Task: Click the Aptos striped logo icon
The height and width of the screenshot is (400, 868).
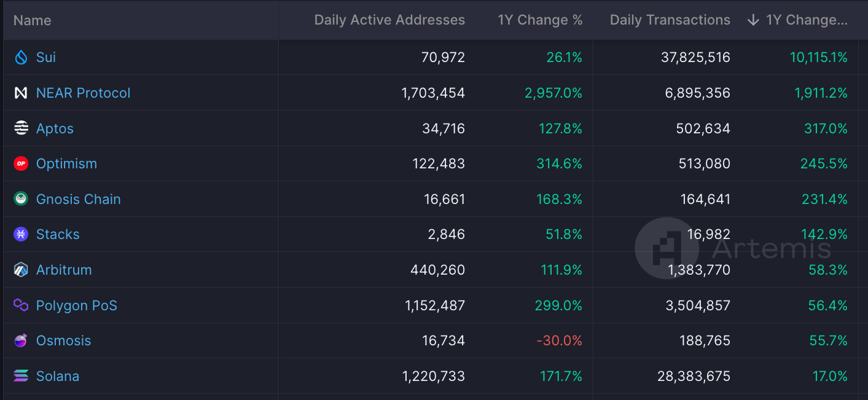Action: coord(21,128)
